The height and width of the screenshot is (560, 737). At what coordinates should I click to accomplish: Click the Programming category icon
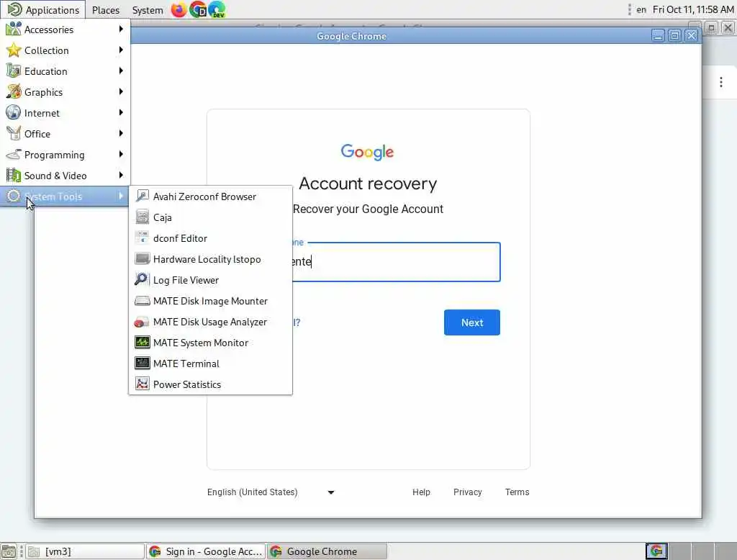tap(13, 155)
